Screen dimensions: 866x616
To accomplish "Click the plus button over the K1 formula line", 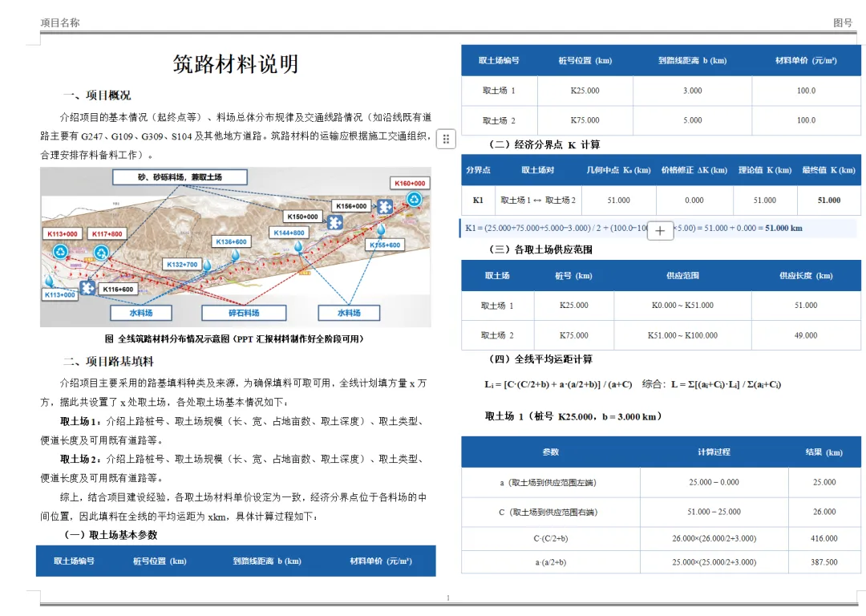I will click(x=660, y=231).
